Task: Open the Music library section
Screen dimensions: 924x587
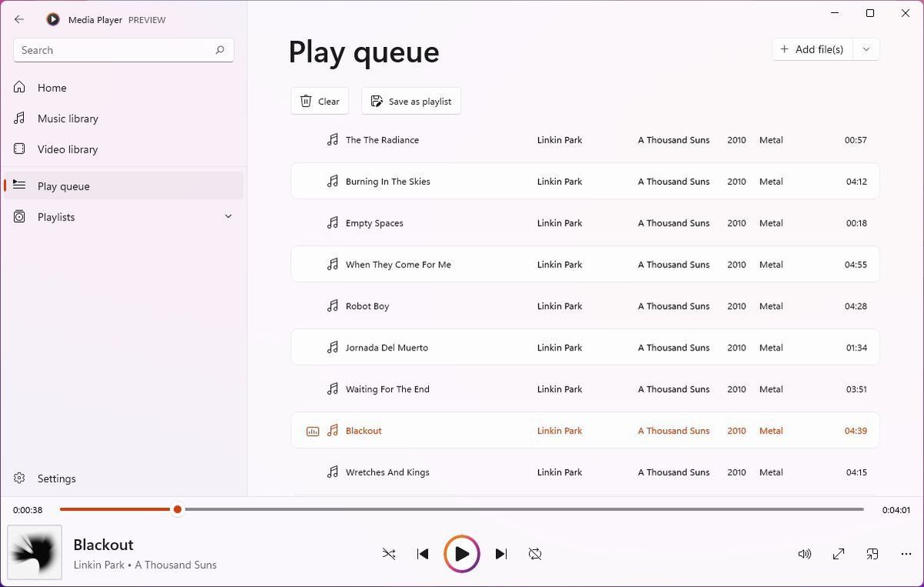Action: pos(69,118)
